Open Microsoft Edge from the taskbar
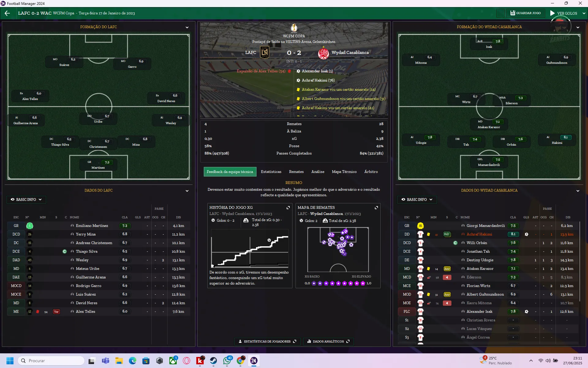The height and width of the screenshot is (368, 588). click(x=132, y=361)
